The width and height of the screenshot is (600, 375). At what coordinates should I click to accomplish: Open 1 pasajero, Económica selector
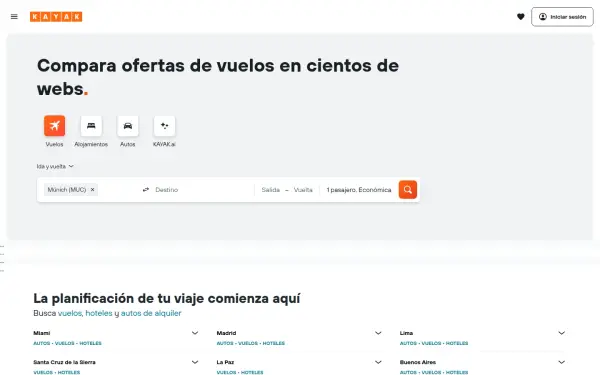359,190
